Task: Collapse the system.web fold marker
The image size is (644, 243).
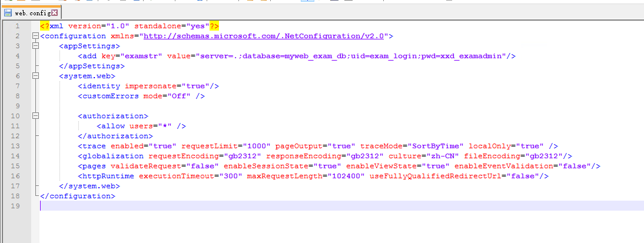Action: 36,76
